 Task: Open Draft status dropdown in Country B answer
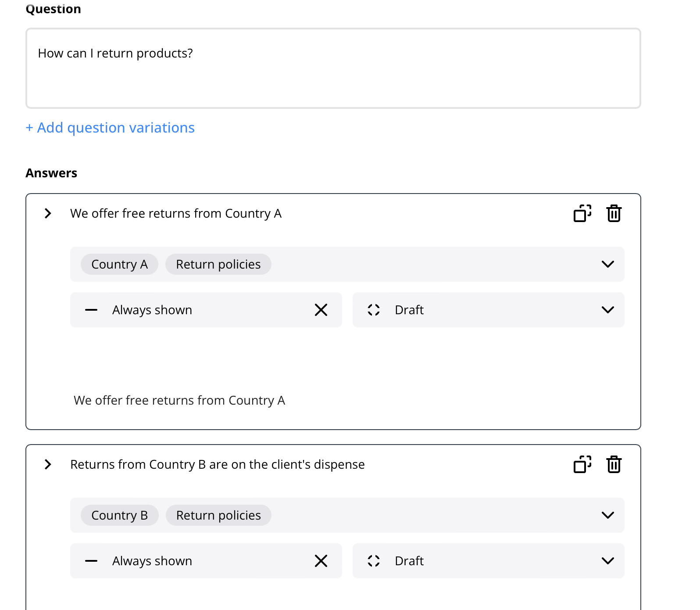pyautogui.click(x=607, y=561)
